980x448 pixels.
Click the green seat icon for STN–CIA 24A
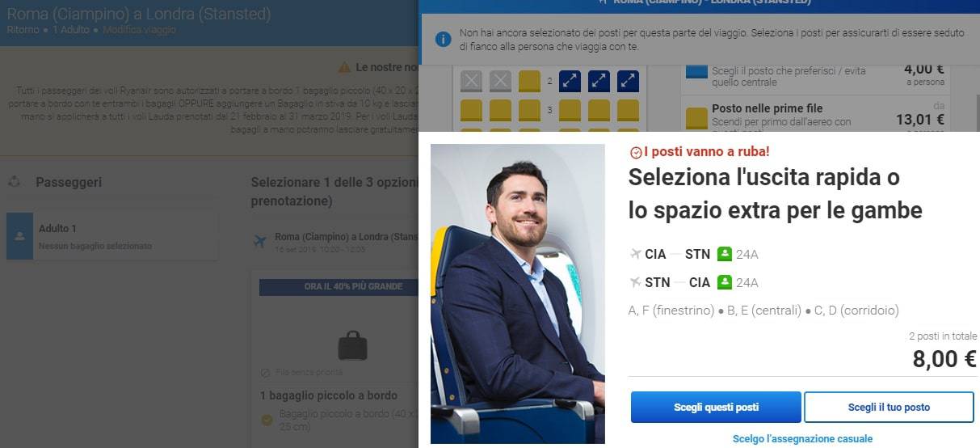[724, 282]
